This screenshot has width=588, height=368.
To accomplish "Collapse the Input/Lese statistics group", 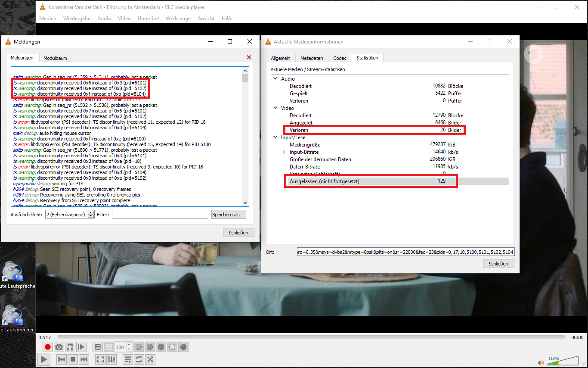I will click(275, 137).
